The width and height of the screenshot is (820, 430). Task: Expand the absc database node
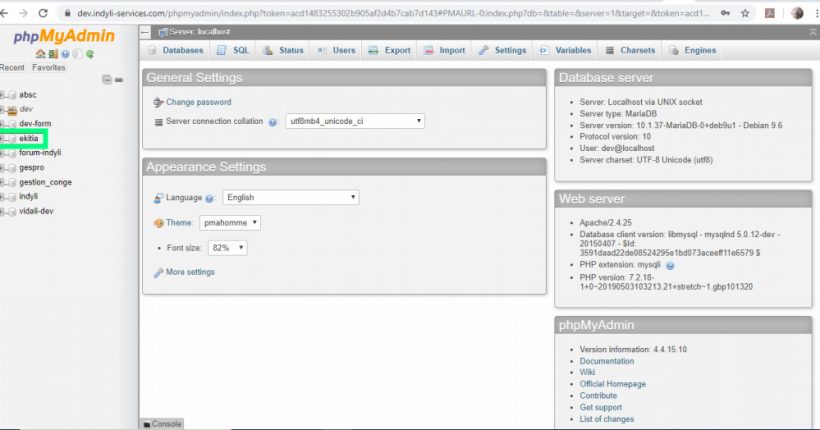[2, 95]
